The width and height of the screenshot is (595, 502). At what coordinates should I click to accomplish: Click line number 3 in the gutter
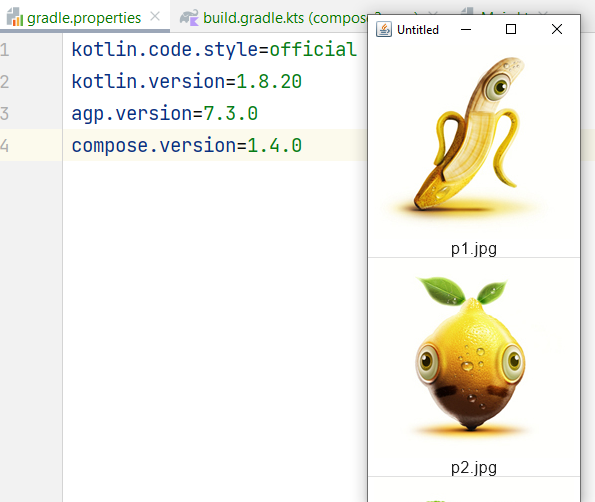coord(4,113)
